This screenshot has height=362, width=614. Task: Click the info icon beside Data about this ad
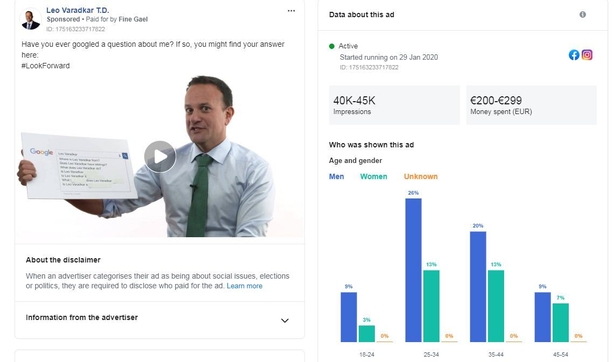582,14
